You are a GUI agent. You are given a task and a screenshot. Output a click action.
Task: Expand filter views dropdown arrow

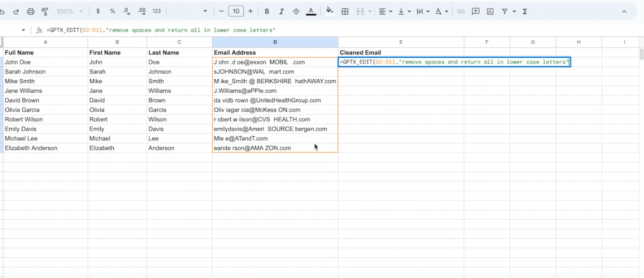514,12
